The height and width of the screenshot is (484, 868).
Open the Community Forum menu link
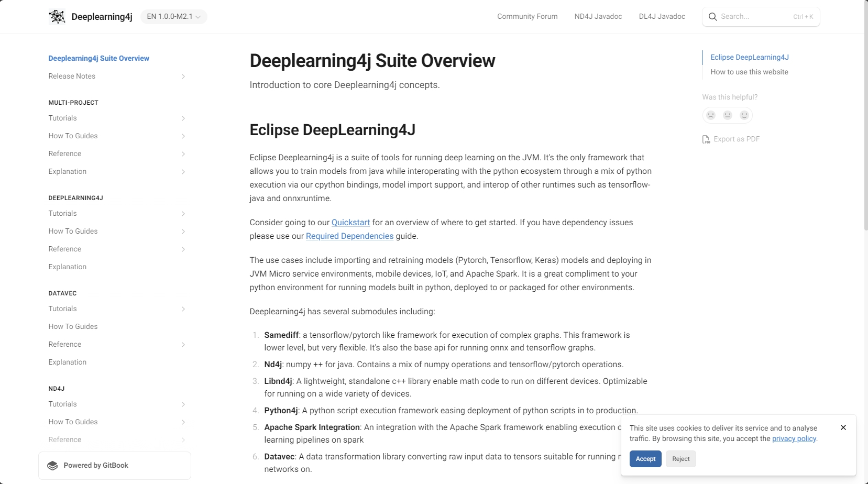[x=527, y=17]
